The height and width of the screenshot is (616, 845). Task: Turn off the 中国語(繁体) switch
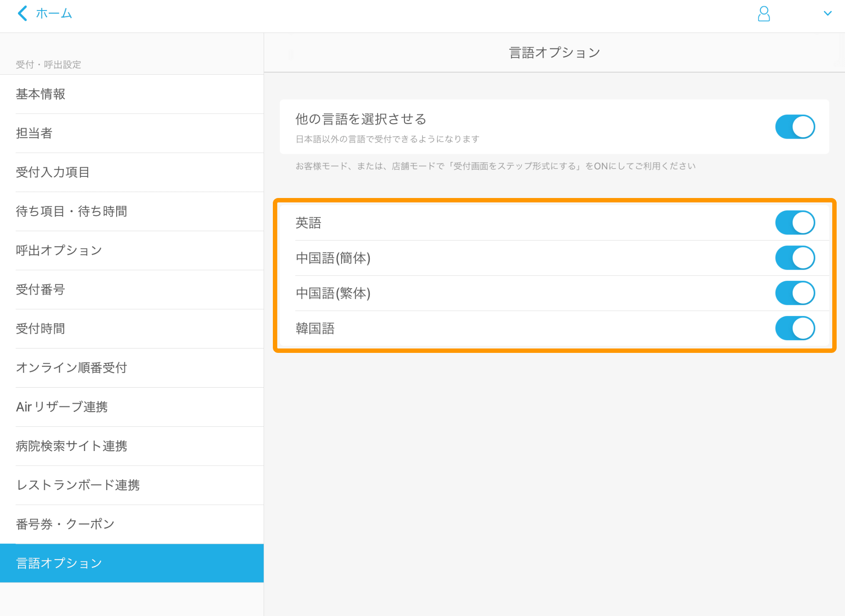(x=795, y=293)
